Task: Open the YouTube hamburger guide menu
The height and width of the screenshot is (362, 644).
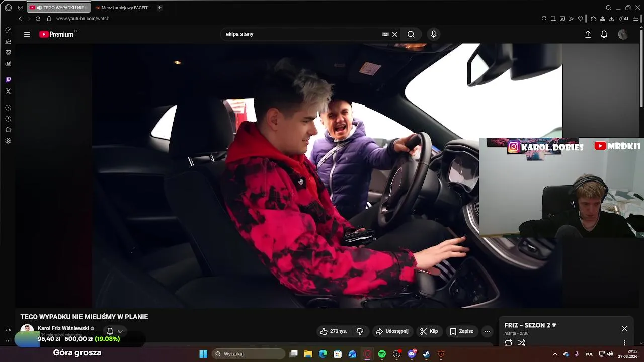Action: (x=27, y=34)
